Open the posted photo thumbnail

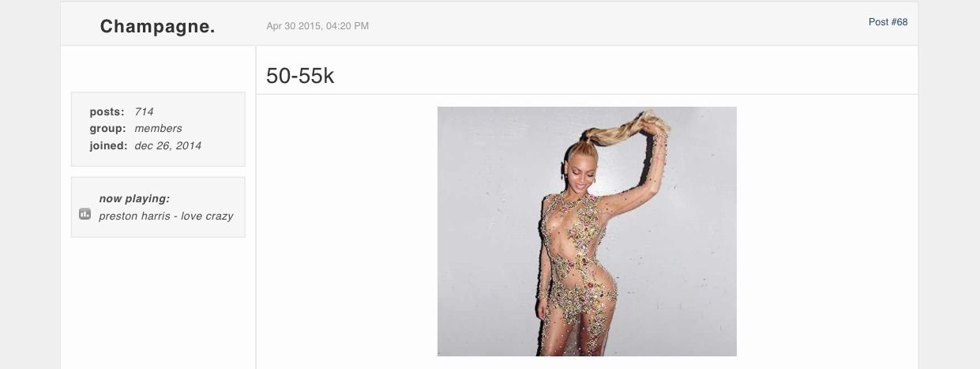pos(587,232)
